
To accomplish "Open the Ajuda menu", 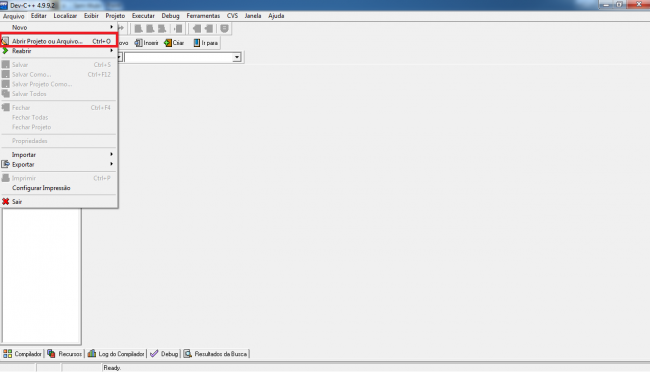I will (x=276, y=16).
